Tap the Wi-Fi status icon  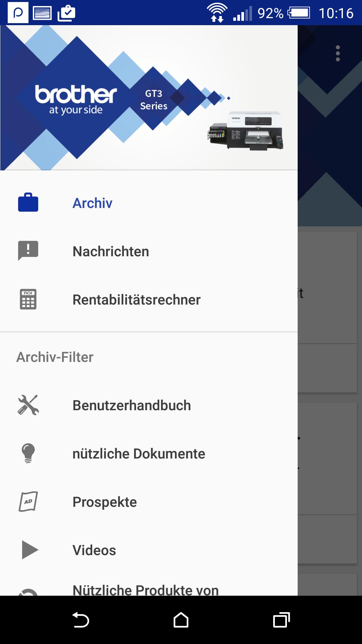tap(217, 13)
